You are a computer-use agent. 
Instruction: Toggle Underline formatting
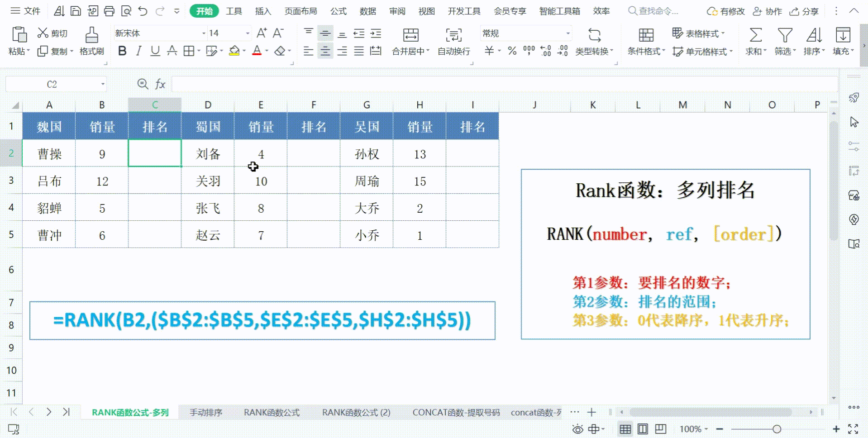coord(155,51)
